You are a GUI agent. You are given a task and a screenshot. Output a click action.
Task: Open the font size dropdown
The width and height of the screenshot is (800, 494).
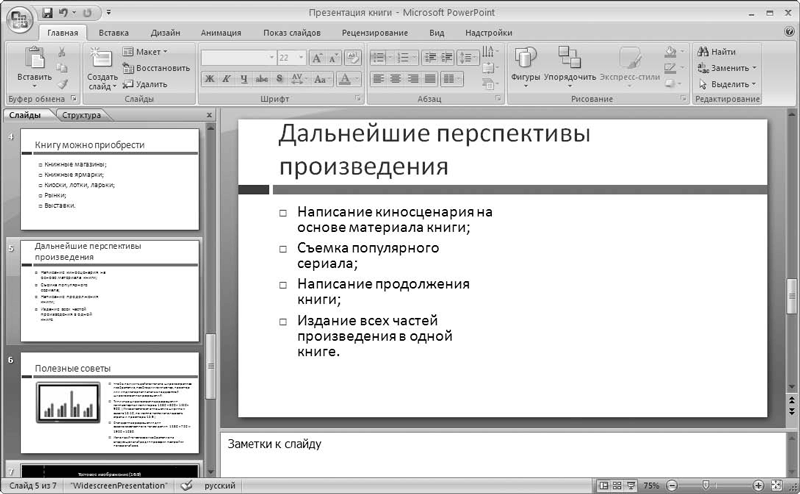click(299, 59)
